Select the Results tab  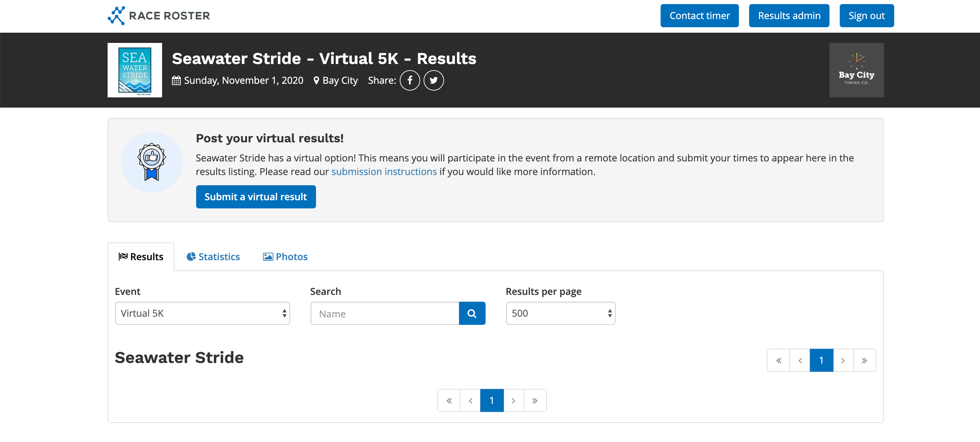click(141, 257)
